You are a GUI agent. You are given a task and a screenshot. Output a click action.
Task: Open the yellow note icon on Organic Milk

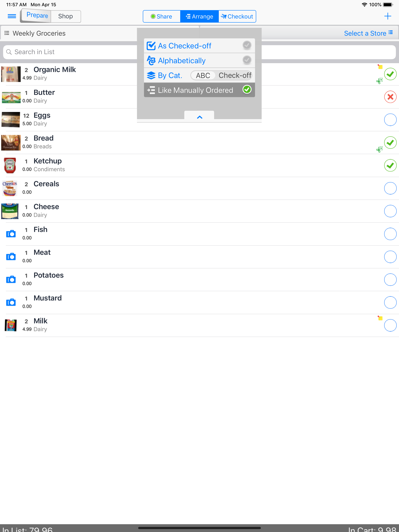(x=380, y=67)
